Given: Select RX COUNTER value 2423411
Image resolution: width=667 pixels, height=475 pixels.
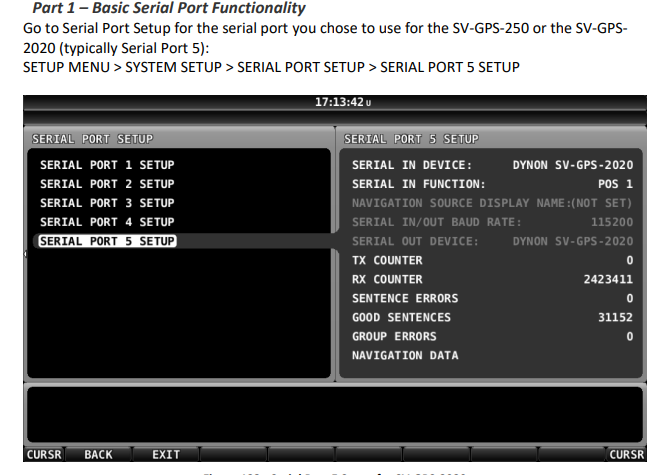Looking at the screenshot, I should (x=607, y=279).
